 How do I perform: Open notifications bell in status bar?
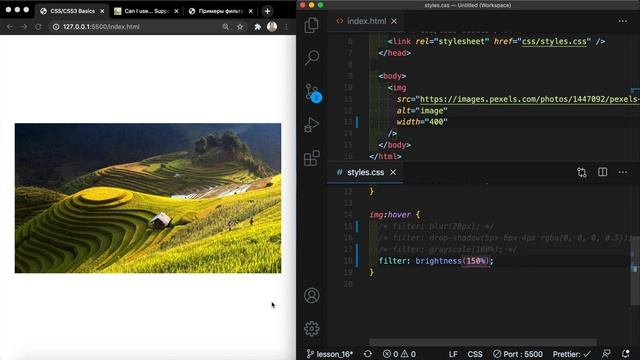click(x=626, y=354)
